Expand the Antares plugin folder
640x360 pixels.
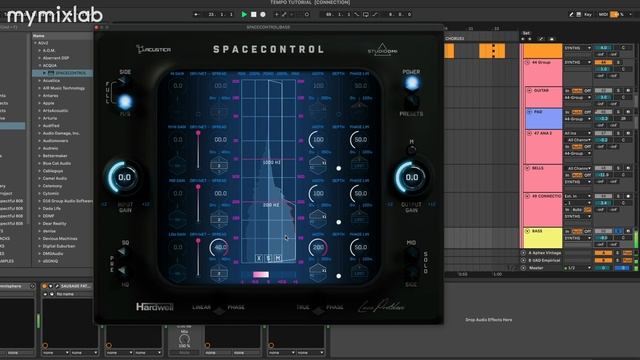point(40,96)
